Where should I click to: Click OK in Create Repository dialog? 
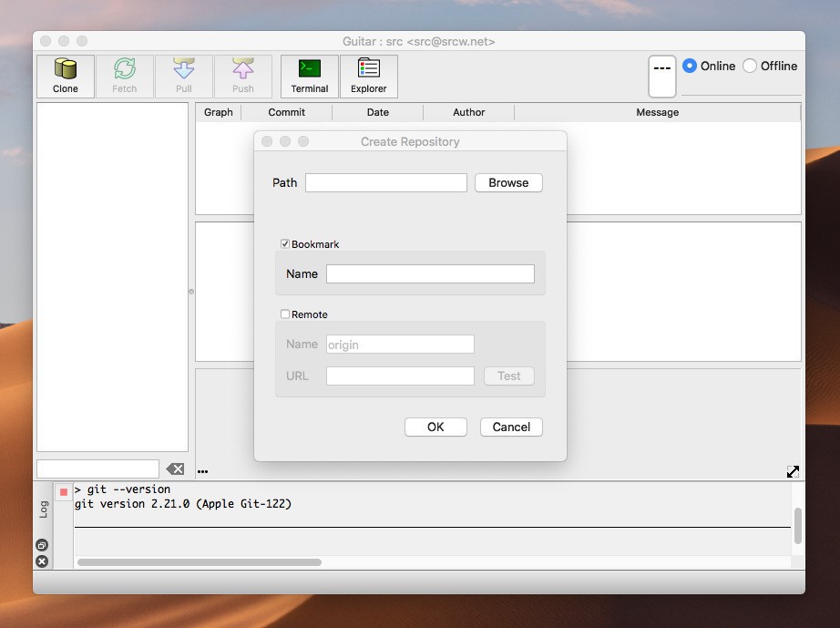pyautogui.click(x=435, y=427)
